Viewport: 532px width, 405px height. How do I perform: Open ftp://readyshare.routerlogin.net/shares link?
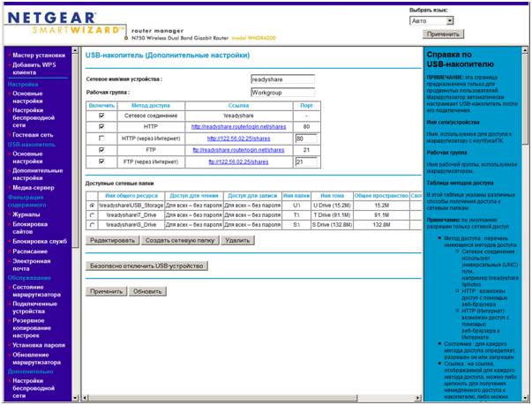tap(238, 150)
